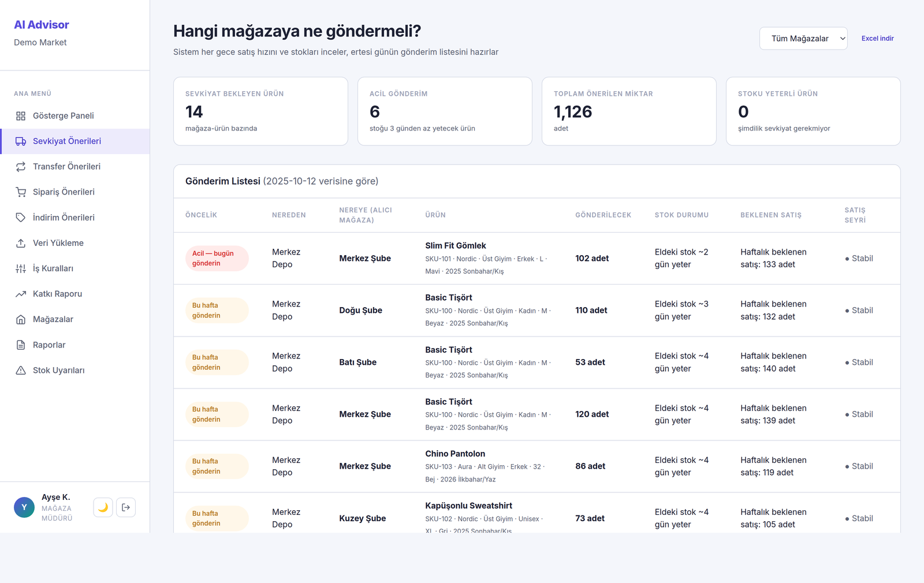Click Gönderim Listesi section title
Image resolution: width=924 pixels, height=583 pixels.
point(223,181)
